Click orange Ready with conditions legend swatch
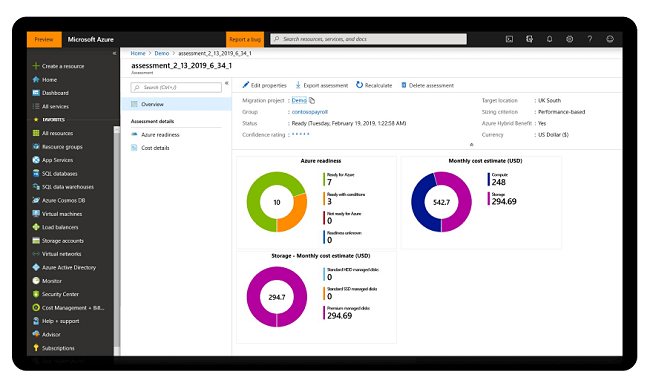Viewport: 650px width, 386px height. click(x=324, y=198)
